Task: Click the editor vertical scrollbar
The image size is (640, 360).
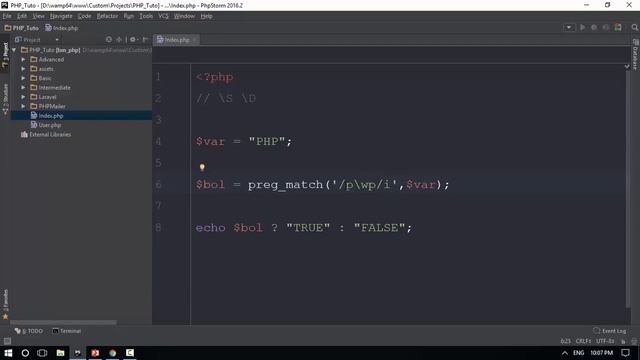Action: coord(628,189)
